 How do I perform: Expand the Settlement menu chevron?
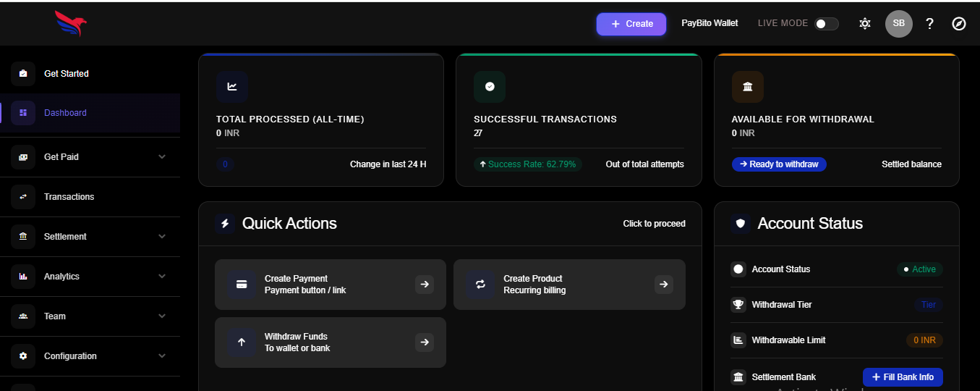pos(162,237)
